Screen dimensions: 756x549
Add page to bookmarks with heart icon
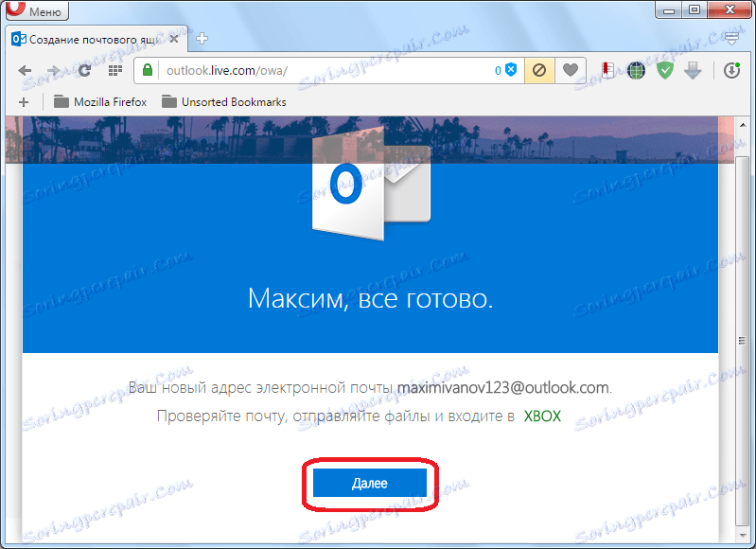pyautogui.click(x=570, y=70)
